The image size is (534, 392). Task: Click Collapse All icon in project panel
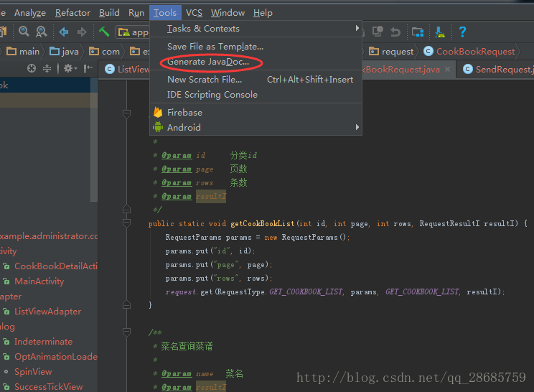tap(47, 68)
